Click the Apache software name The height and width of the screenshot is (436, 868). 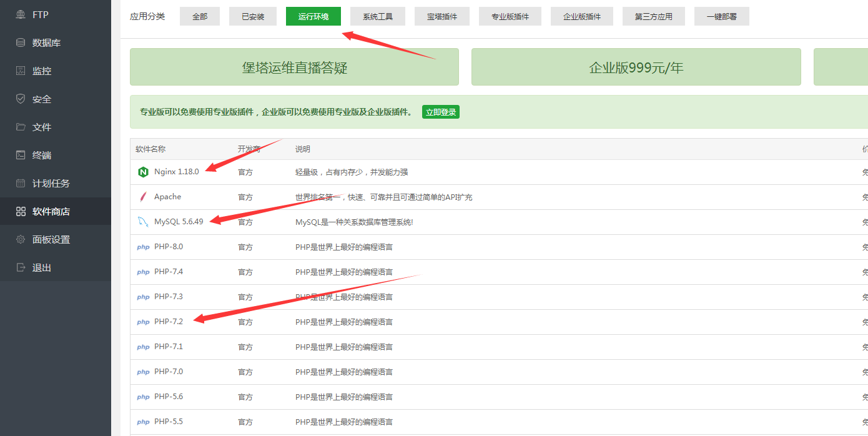[x=167, y=197]
